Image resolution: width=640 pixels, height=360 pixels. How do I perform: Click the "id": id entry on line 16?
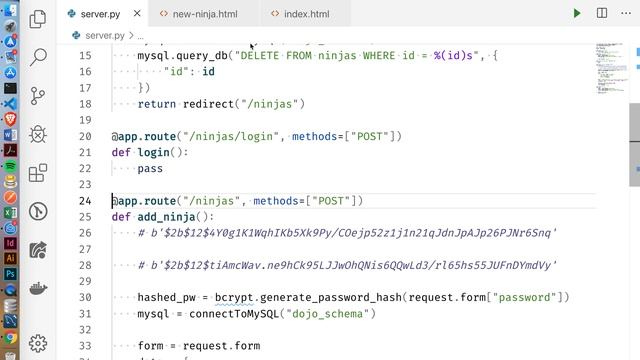189,72
